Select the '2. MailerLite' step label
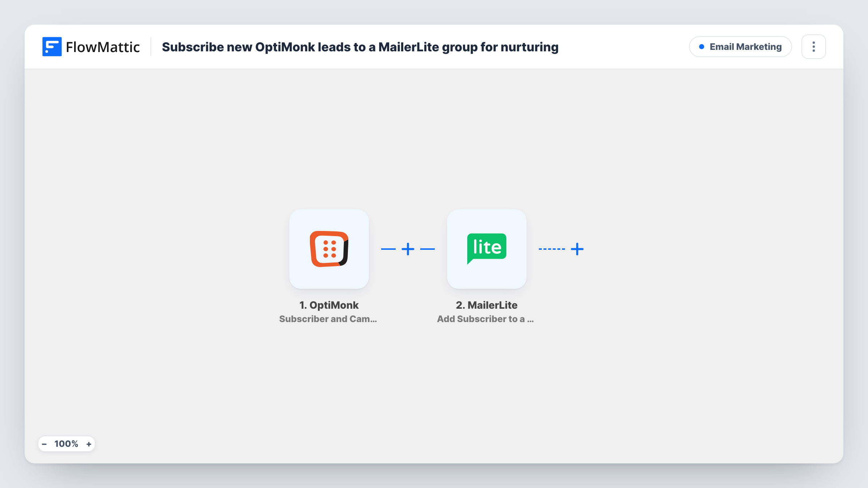868x488 pixels. [x=486, y=305]
